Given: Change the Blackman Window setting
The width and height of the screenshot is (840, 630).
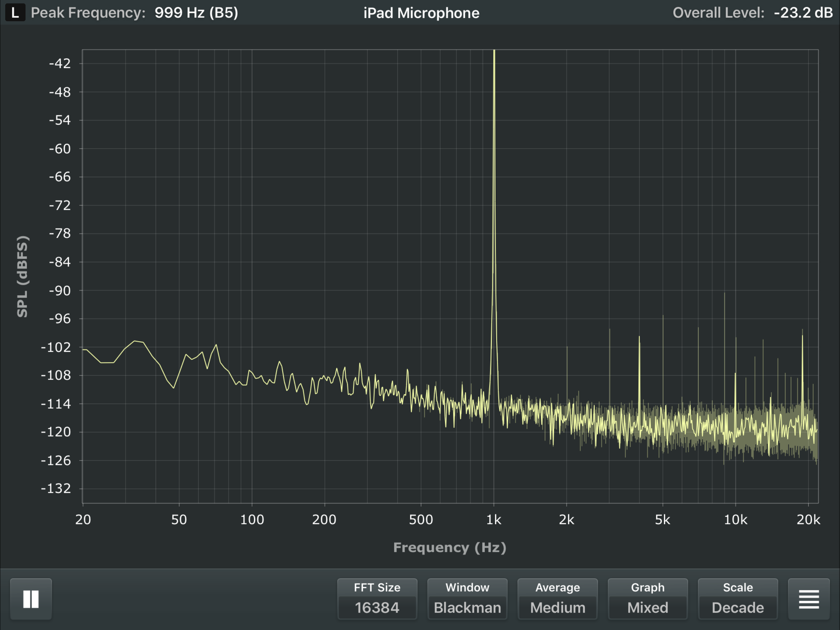Looking at the screenshot, I should (467, 599).
